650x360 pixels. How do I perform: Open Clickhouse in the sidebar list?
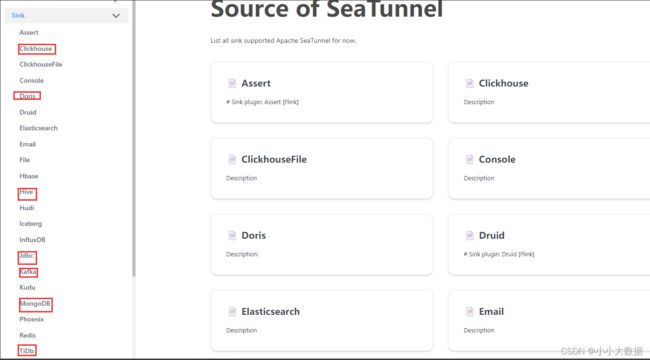(36, 49)
